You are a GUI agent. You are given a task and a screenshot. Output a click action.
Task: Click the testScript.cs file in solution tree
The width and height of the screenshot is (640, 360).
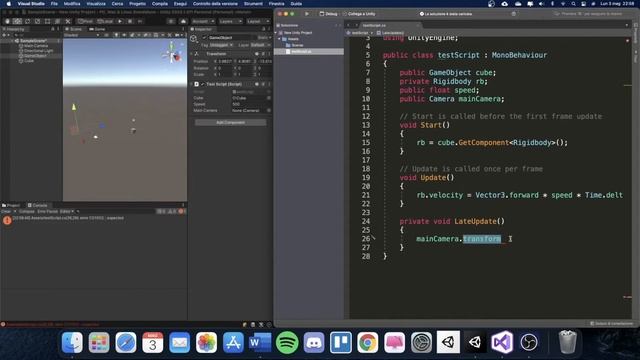(x=309, y=52)
